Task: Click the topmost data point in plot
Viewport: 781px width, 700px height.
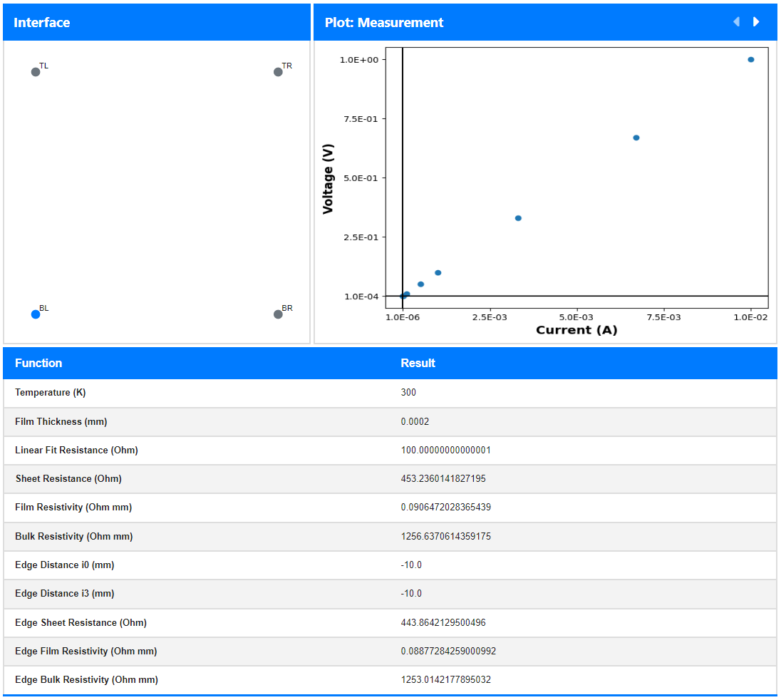Action: coord(750,60)
